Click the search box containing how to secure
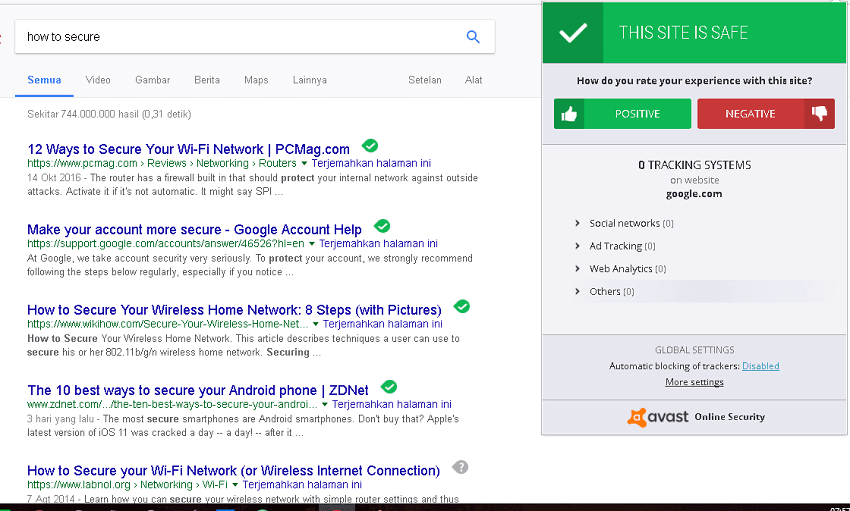850x511 pixels. point(240,37)
